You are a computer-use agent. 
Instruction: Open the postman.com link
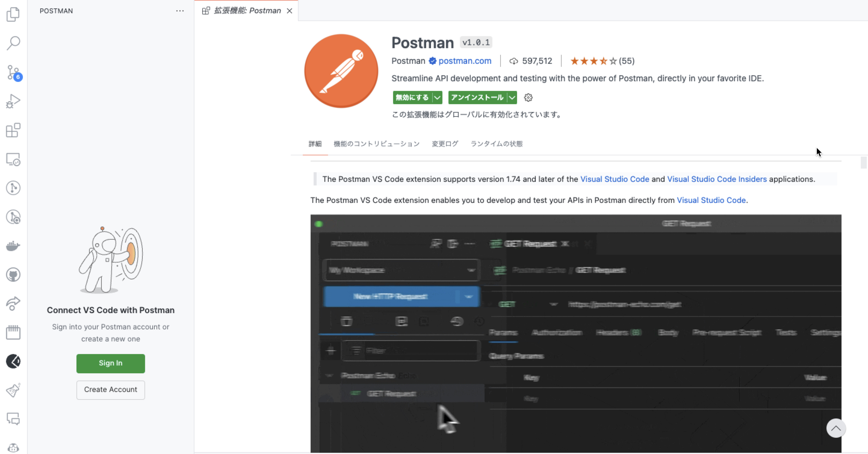point(465,61)
